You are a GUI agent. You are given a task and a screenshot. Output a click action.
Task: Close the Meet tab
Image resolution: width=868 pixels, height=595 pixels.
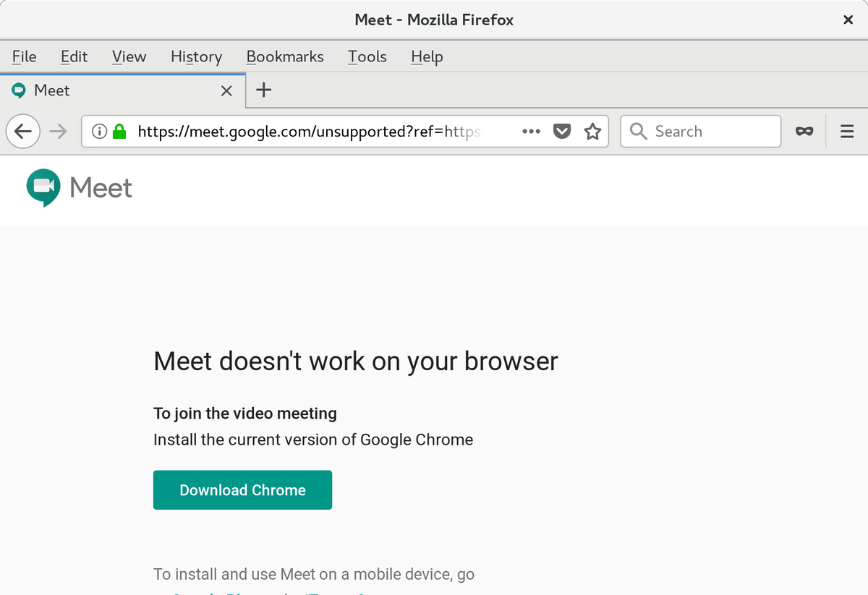coord(226,90)
